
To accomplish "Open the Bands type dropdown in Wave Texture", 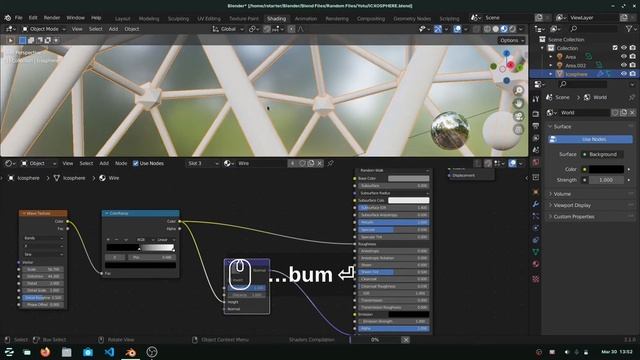I will click(43, 238).
